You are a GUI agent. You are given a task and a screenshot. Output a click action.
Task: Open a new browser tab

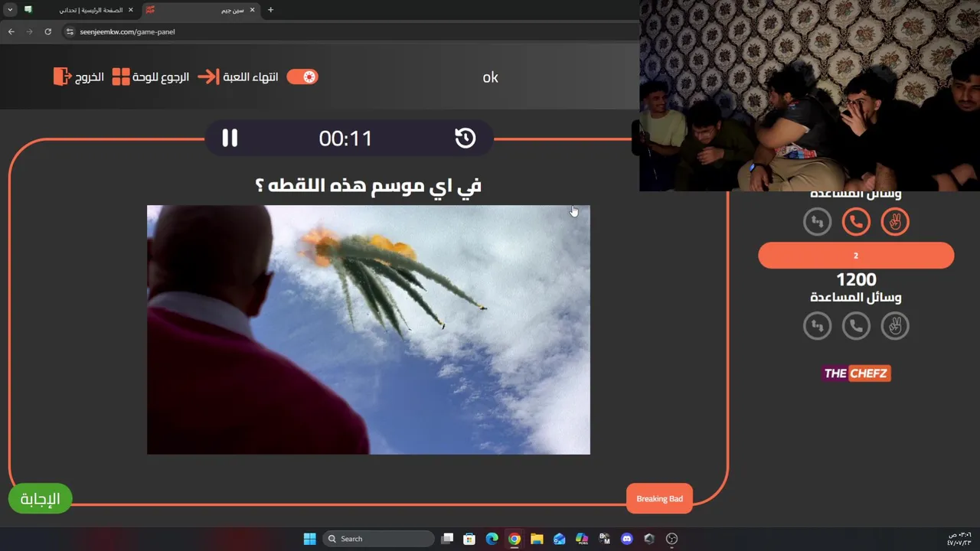[270, 10]
